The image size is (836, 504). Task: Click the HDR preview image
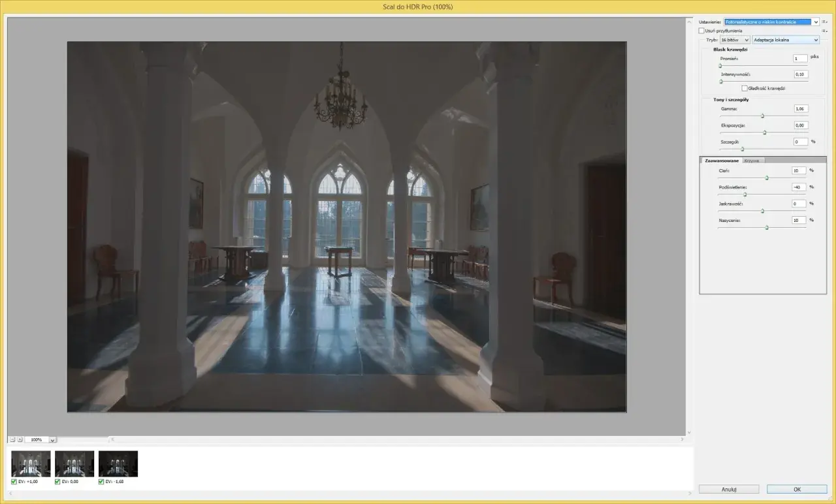347,227
